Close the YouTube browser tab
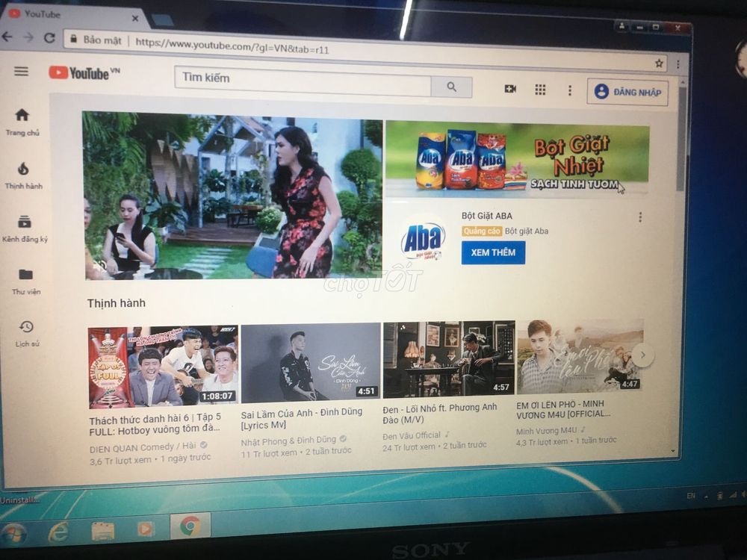 coord(134,19)
